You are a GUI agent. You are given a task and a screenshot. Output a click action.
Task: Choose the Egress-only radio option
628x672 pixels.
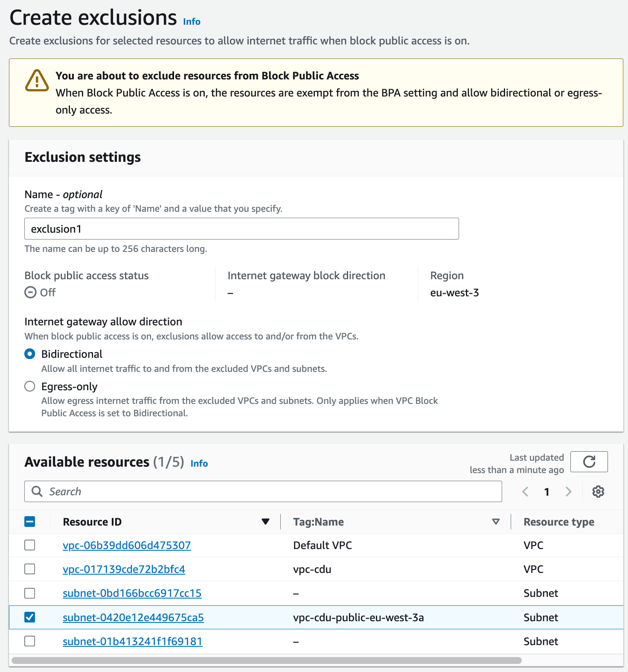[30, 386]
